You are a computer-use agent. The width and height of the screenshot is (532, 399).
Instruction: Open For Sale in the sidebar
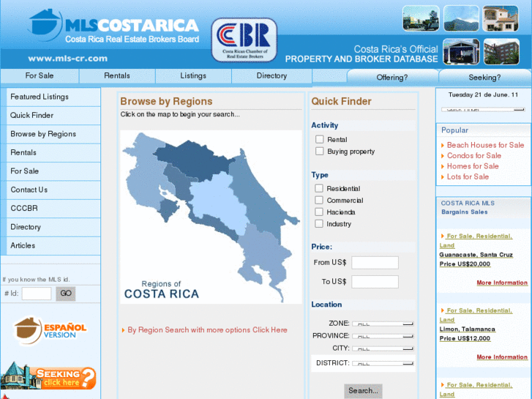[x=53, y=171]
